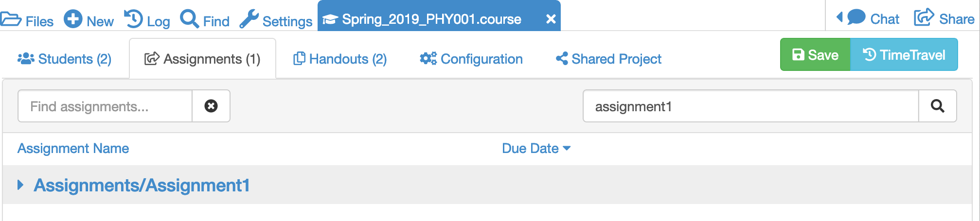Click the New plus icon
Viewport: 980px width, 221px height.
click(x=73, y=19)
